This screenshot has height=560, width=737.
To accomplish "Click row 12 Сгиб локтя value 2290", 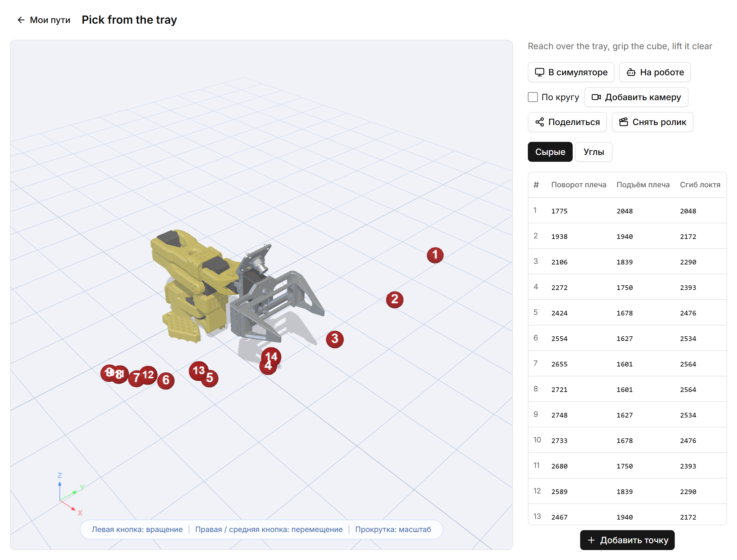I will 688,492.
